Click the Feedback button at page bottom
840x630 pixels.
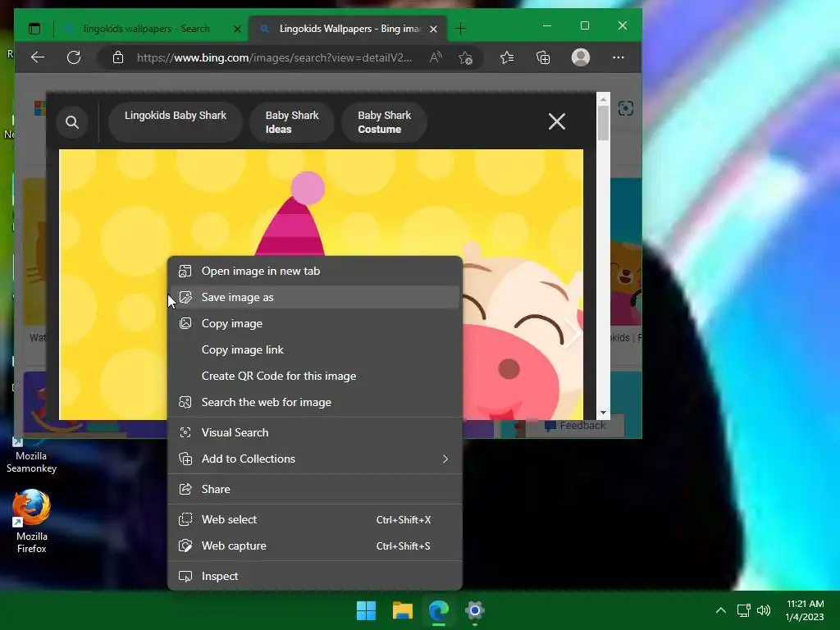575,426
